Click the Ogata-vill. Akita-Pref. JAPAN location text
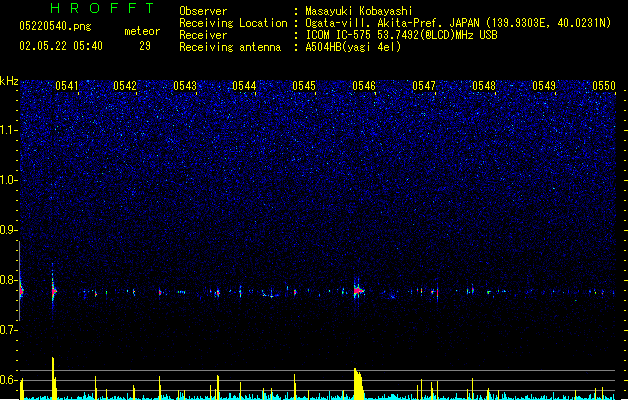The image size is (629, 400). 458,23
